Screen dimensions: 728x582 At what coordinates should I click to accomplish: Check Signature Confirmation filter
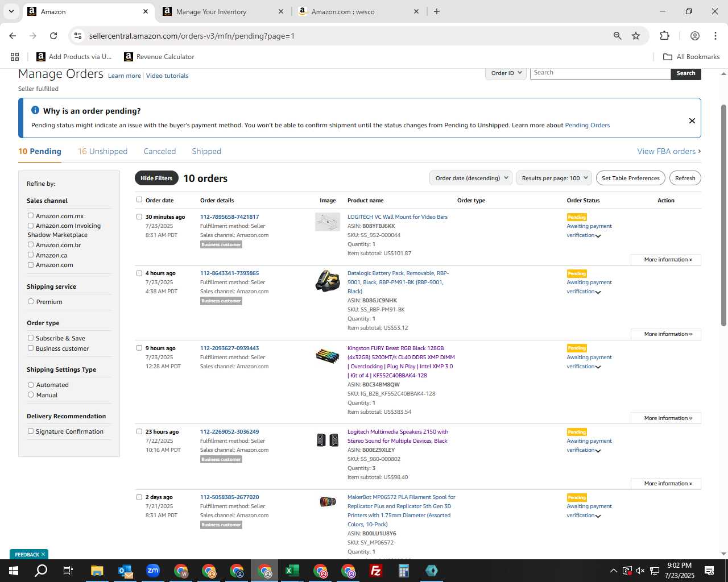pyautogui.click(x=31, y=431)
